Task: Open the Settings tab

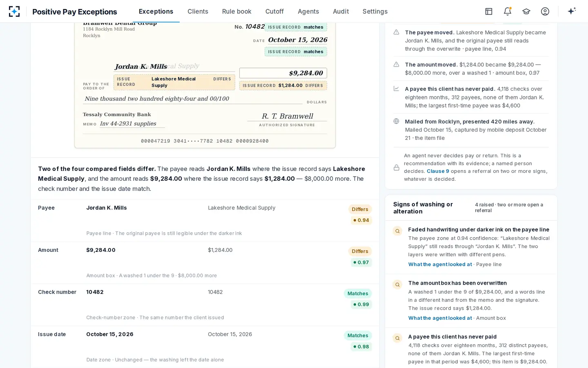Action: pos(375,11)
